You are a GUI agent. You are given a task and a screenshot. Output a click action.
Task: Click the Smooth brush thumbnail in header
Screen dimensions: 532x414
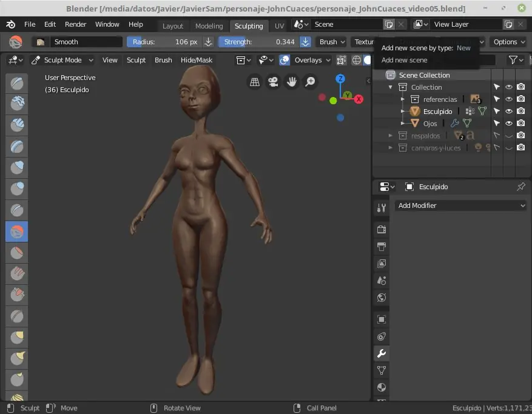41,42
